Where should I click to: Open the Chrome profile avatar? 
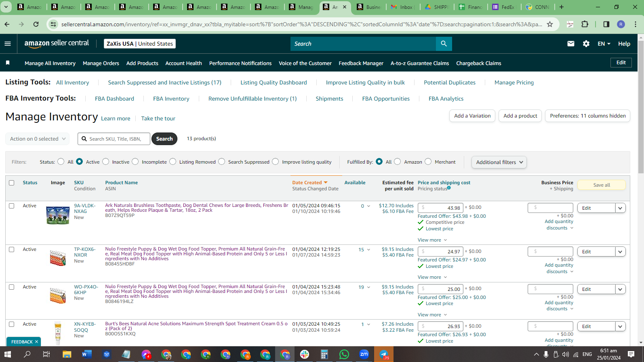(621, 24)
